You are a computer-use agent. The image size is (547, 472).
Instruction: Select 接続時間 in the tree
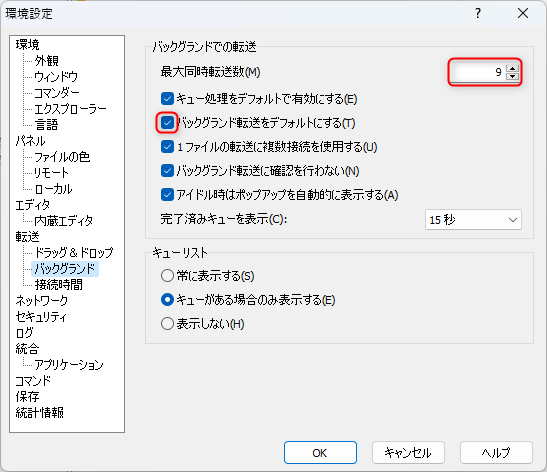coord(59,285)
